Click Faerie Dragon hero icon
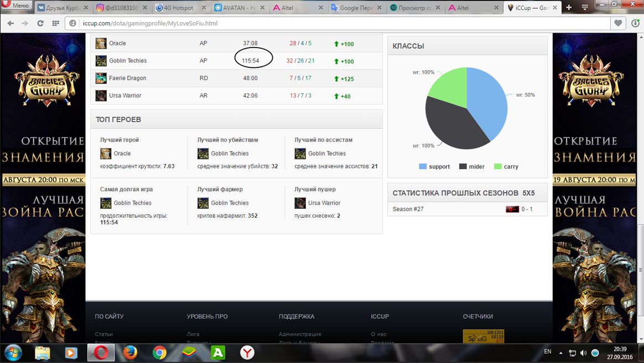Screen dimensions: 644x363 [x=101, y=78]
